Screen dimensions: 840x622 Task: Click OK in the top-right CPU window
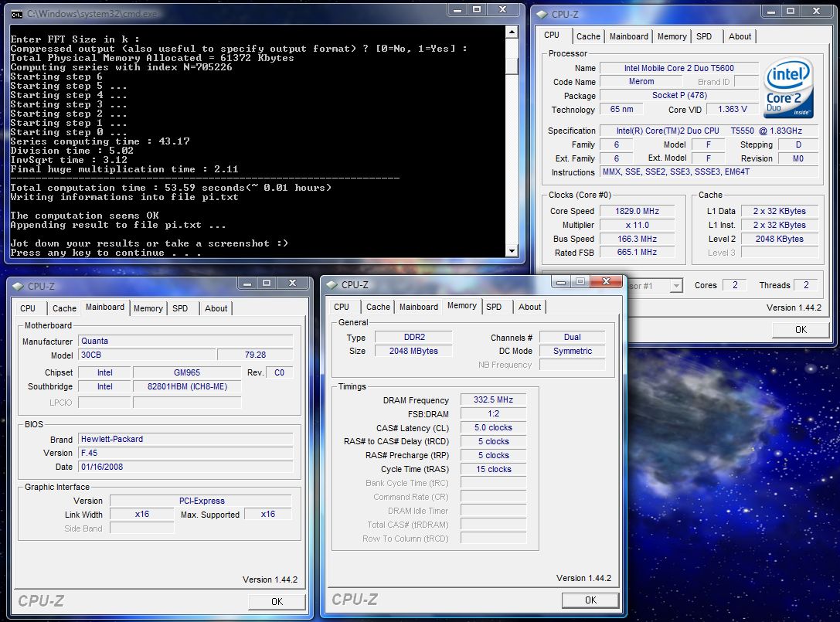tap(801, 329)
